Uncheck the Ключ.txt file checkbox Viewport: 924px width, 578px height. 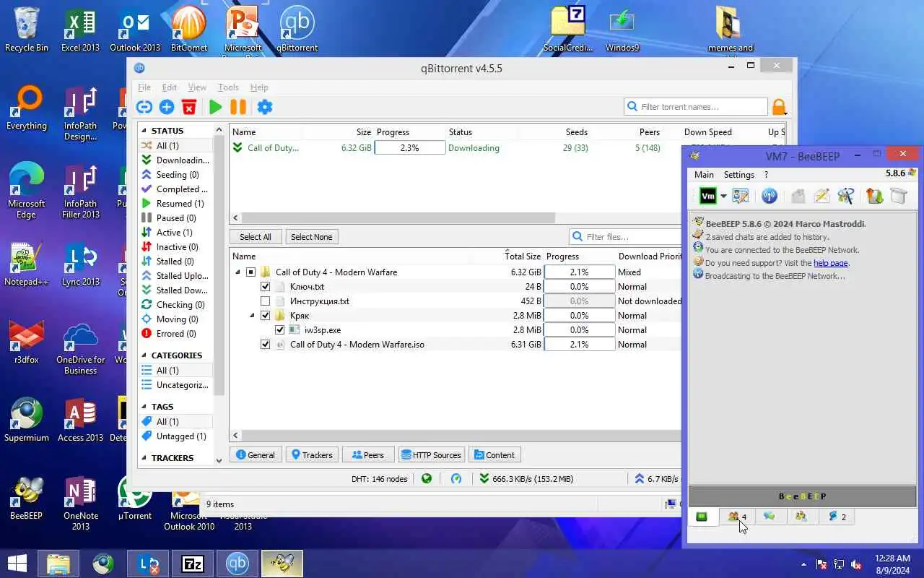click(x=265, y=287)
